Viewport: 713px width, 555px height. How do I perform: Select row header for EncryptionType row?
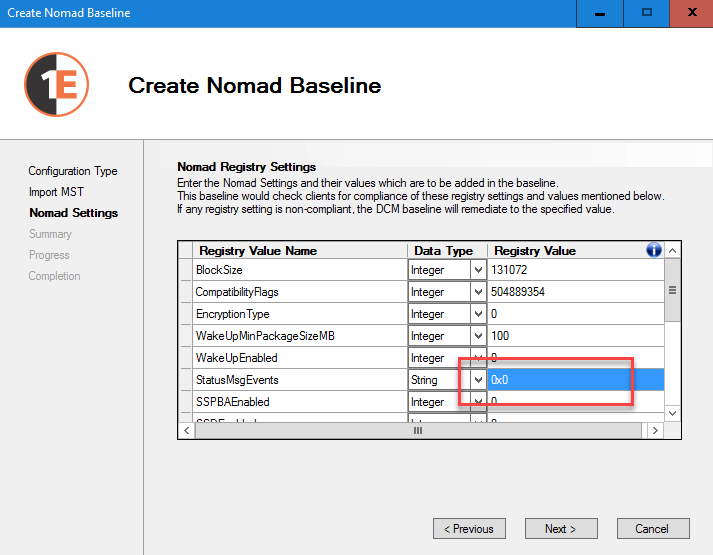click(184, 314)
